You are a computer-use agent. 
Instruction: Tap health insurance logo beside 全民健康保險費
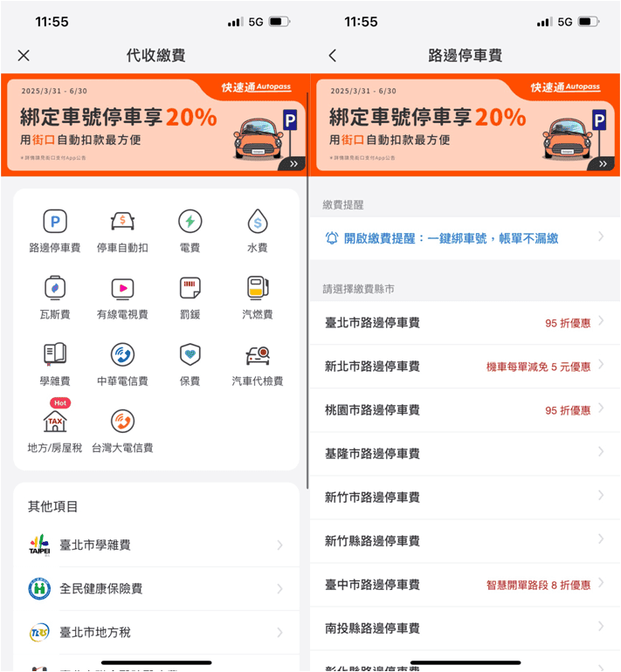pos(39,588)
